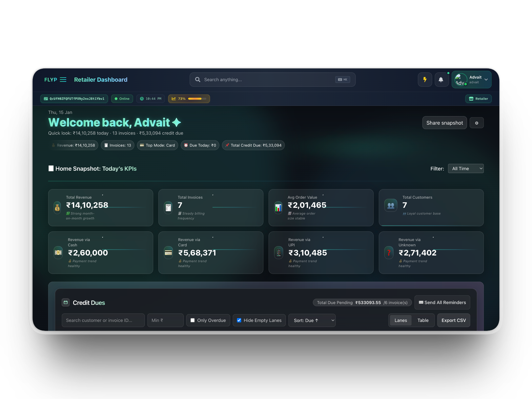
Task: Click the Online status pill
Action: click(x=122, y=99)
